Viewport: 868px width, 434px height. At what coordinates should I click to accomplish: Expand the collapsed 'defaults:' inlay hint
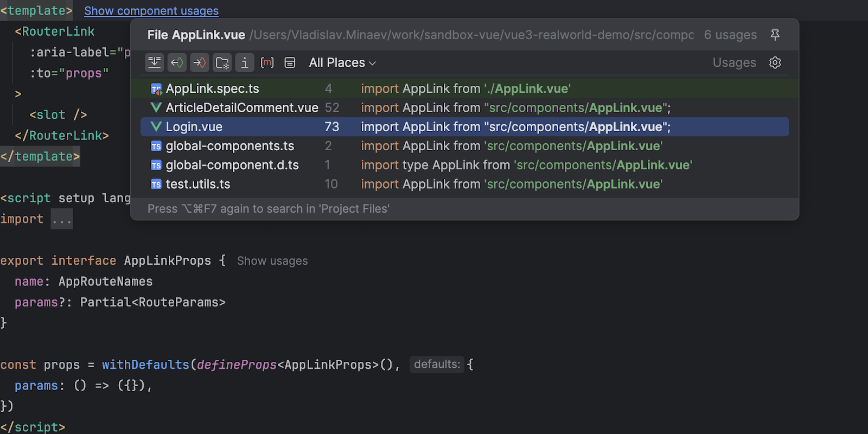tap(436, 365)
